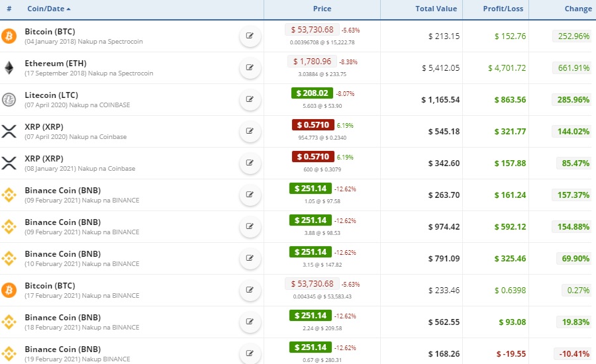596x364 pixels.
Task: Edit the BNB entry bought at $98.53
Action: (250, 226)
